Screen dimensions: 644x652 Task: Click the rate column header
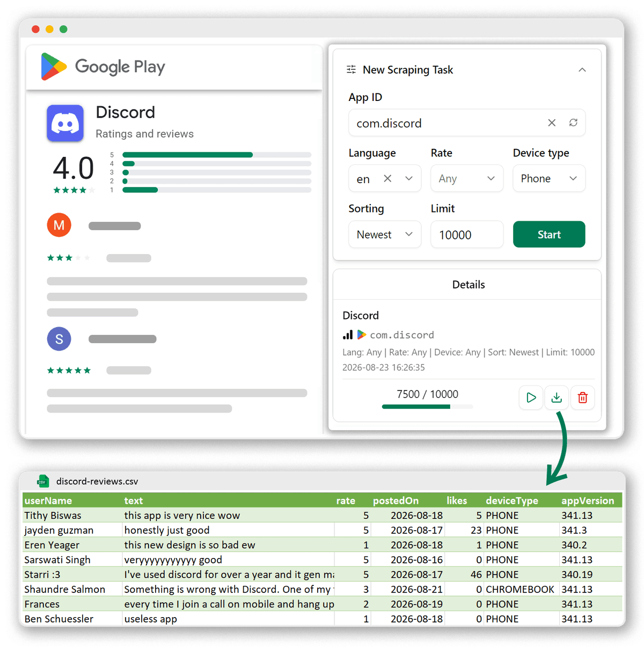click(346, 501)
